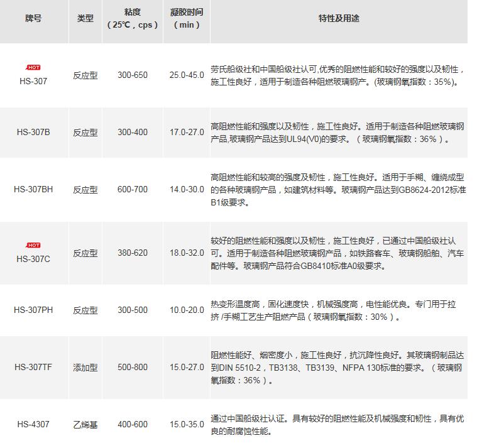The width and height of the screenshot is (477, 448).
Task: Select the 乙烯基 type cell
Action: click(85, 425)
